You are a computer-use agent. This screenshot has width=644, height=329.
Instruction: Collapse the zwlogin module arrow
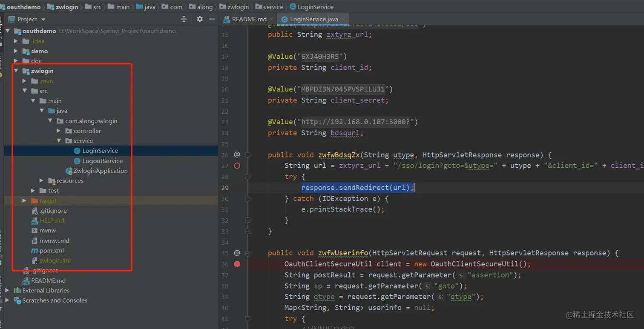[16, 71]
